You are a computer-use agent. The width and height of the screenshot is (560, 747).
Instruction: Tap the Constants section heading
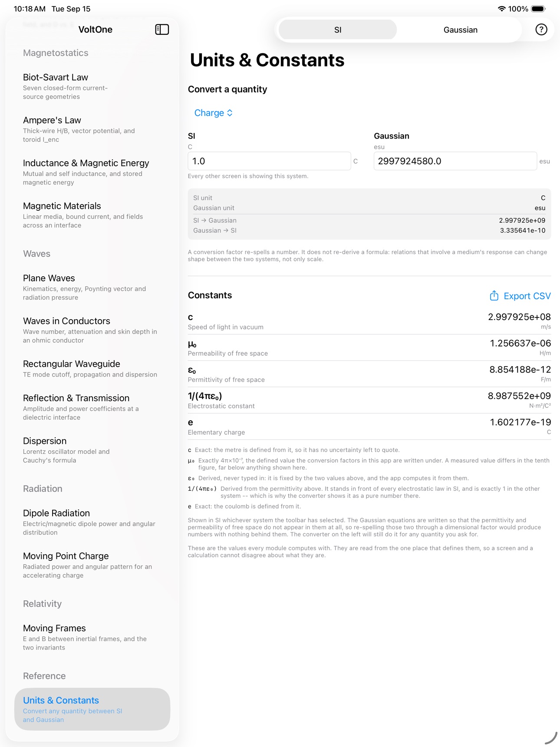pyautogui.click(x=210, y=295)
